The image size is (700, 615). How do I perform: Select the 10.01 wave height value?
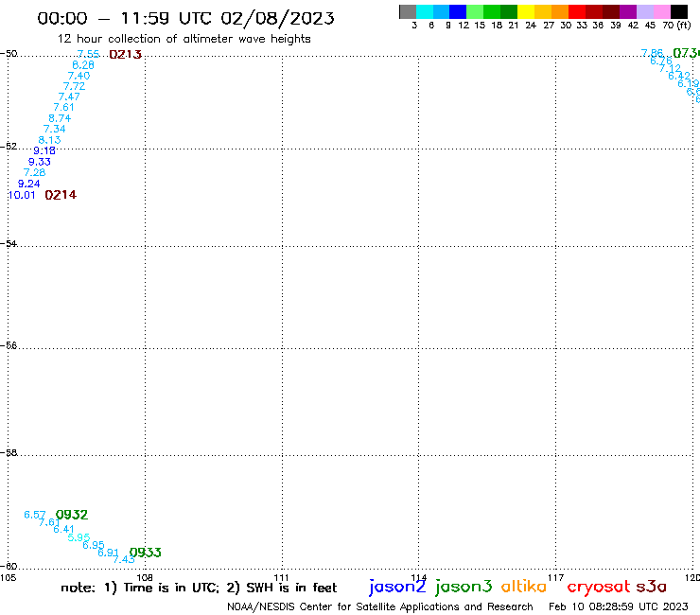(x=22, y=195)
